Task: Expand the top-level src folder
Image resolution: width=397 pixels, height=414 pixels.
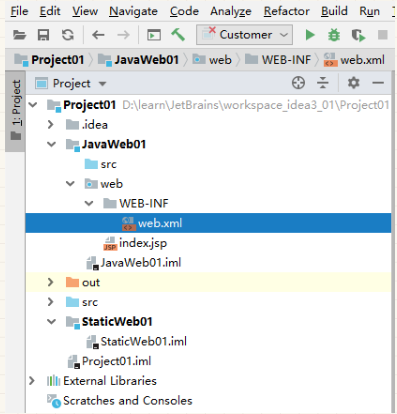Action: tap(51, 302)
